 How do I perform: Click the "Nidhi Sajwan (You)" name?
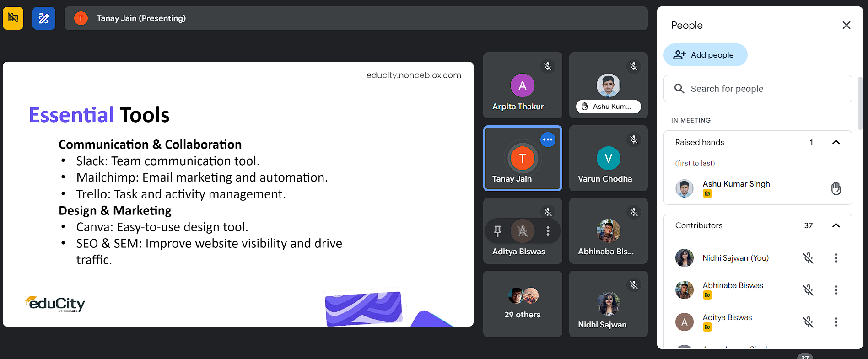[x=736, y=258]
